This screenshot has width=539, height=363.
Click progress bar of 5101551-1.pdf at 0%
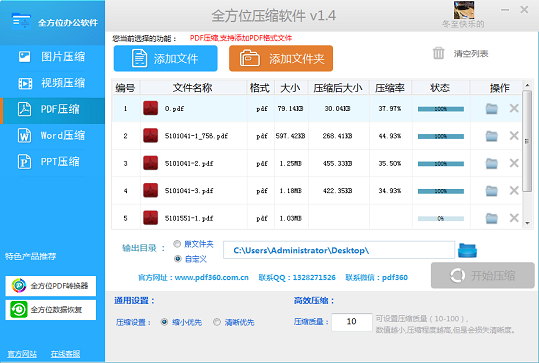[441, 219]
